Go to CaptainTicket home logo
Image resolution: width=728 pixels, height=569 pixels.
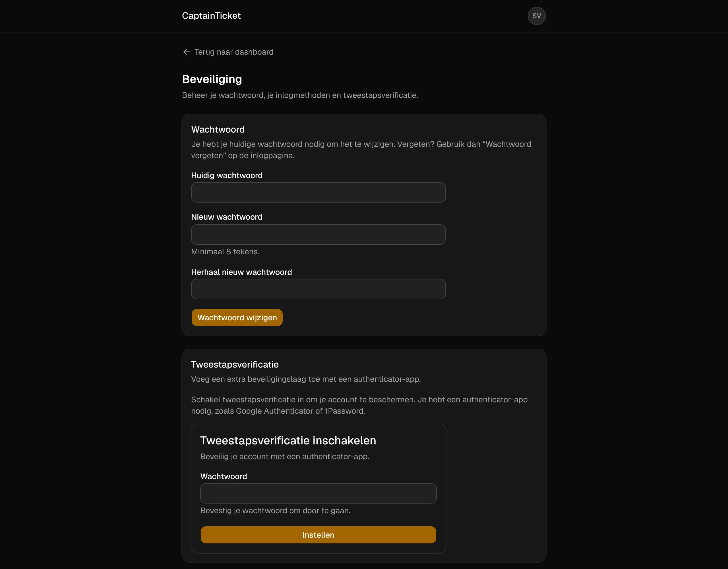(x=211, y=16)
